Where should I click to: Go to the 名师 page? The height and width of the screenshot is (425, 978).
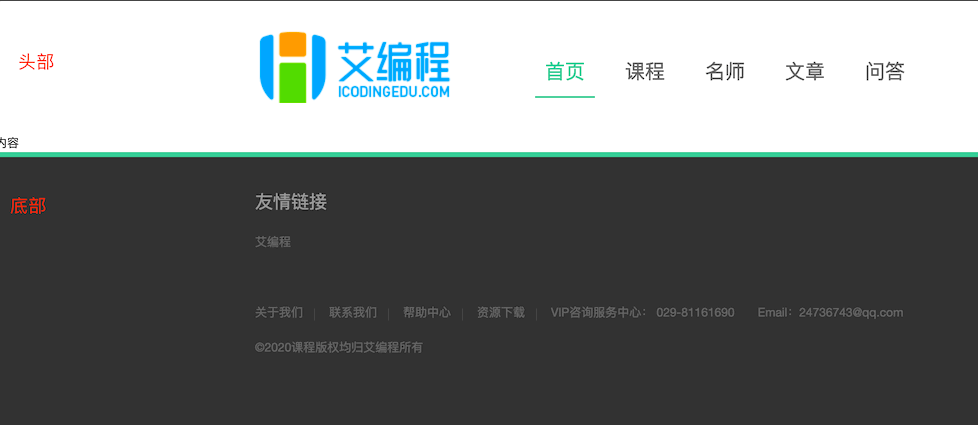725,71
